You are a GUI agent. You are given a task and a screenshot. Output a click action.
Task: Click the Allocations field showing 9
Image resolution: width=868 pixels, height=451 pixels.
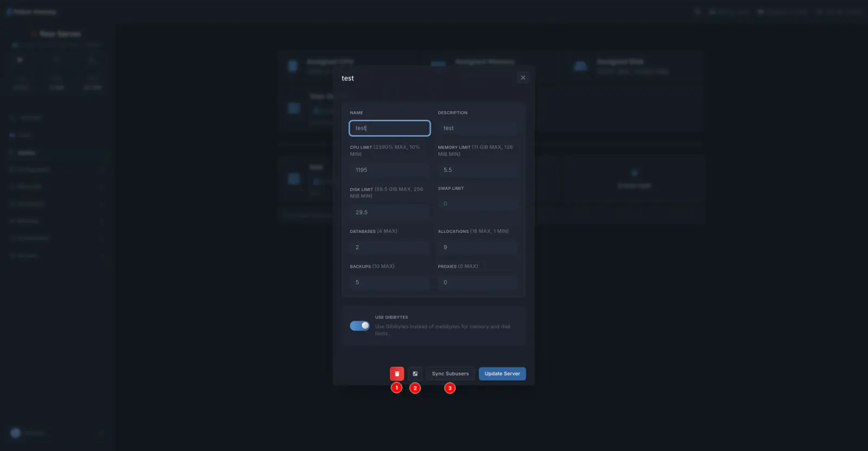coord(478,247)
